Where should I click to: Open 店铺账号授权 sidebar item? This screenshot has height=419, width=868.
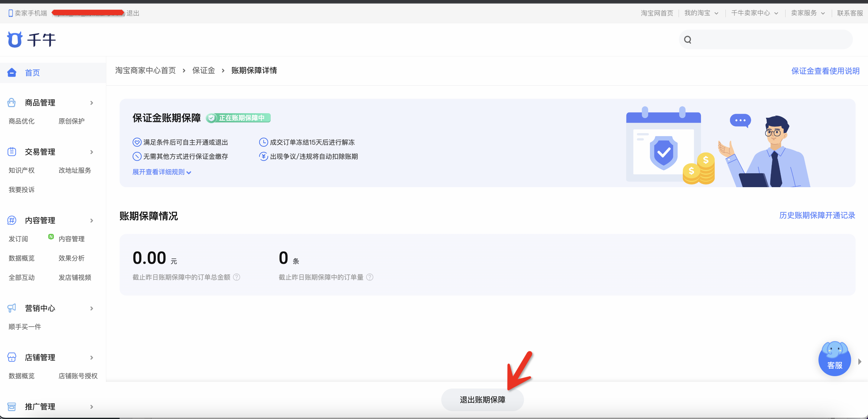click(78, 376)
